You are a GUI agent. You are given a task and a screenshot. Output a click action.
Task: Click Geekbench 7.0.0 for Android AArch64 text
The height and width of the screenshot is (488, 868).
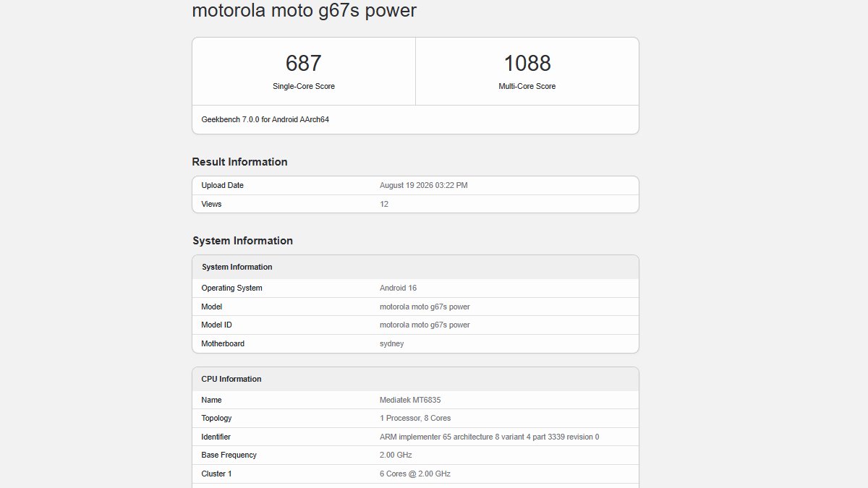point(265,119)
